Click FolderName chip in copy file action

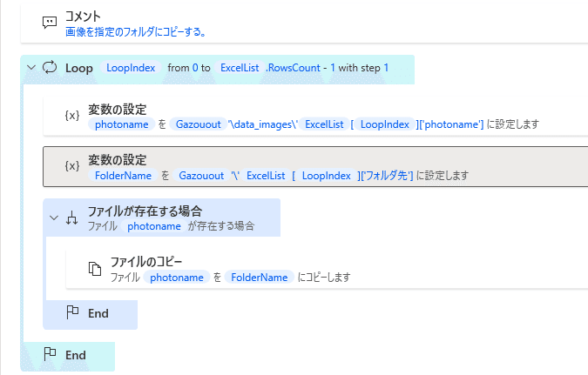259,278
